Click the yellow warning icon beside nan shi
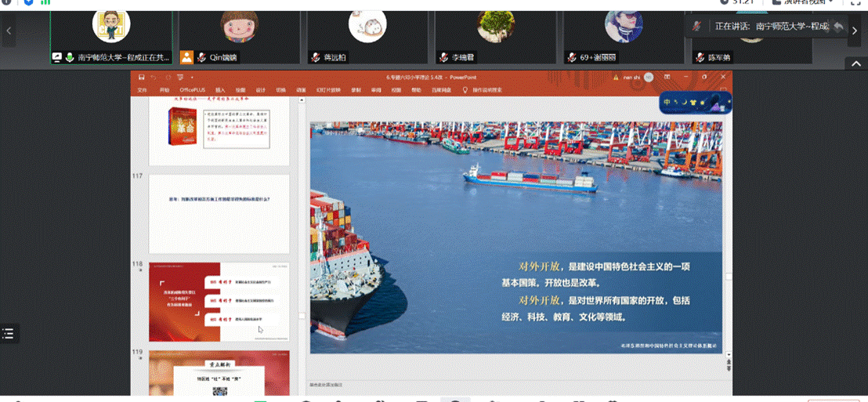The width and height of the screenshot is (868, 402). click(616, 78)
